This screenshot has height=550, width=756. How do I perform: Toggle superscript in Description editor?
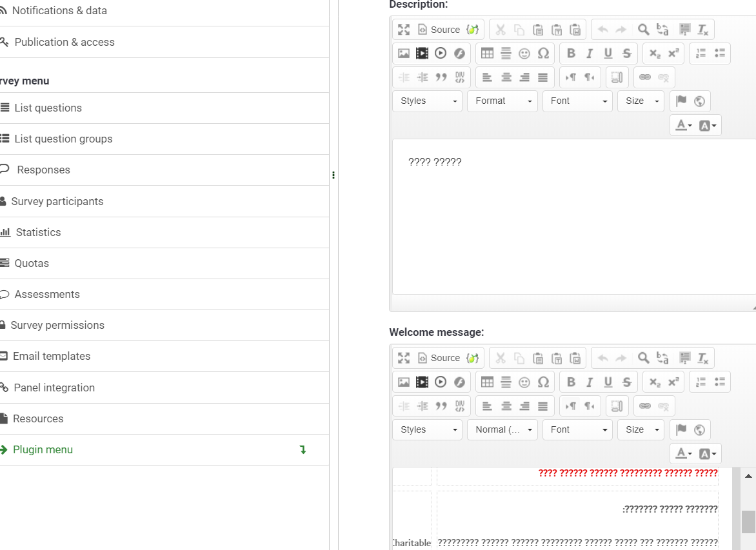pos(673,54)
